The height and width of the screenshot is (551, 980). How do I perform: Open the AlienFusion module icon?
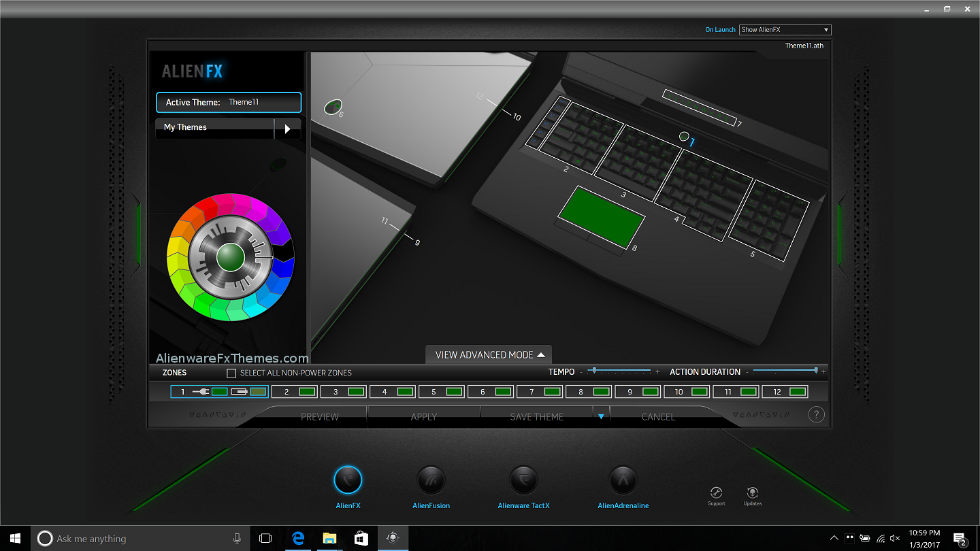(x=431, y=480)
